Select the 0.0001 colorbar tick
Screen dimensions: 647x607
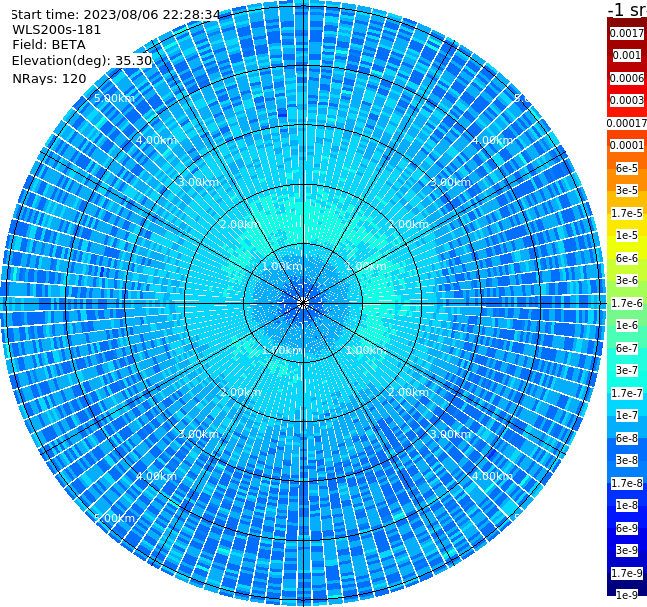tap(627, 145)
